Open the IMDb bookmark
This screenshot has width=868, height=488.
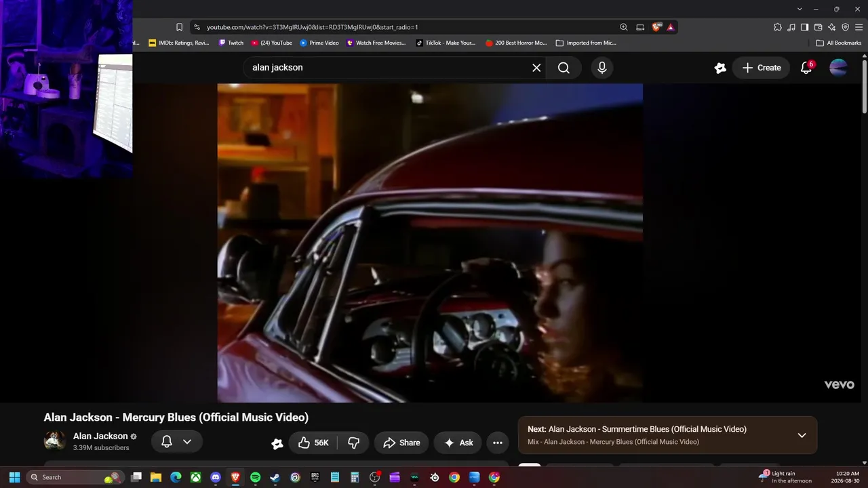[x=179, y=43]
